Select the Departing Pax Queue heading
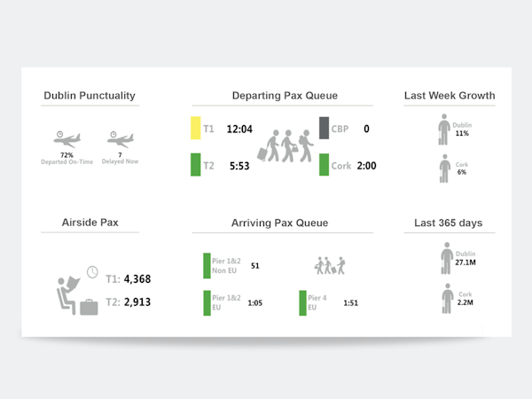 285,96
